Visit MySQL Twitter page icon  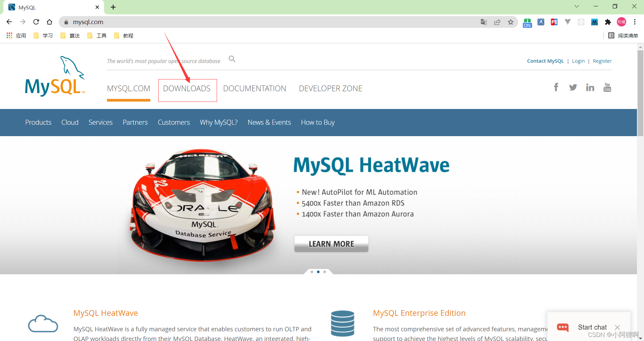[x=573, y=88]
